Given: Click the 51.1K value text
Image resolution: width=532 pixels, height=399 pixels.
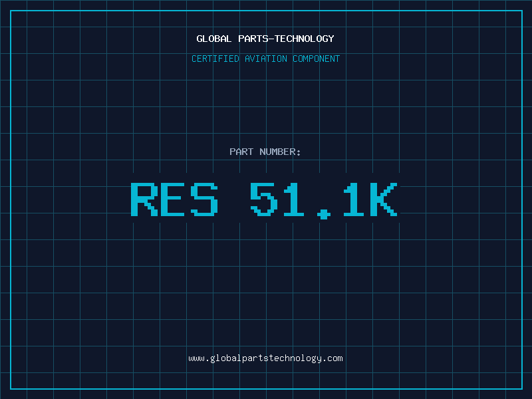Looking at the screenshot, I should (324, 199).
